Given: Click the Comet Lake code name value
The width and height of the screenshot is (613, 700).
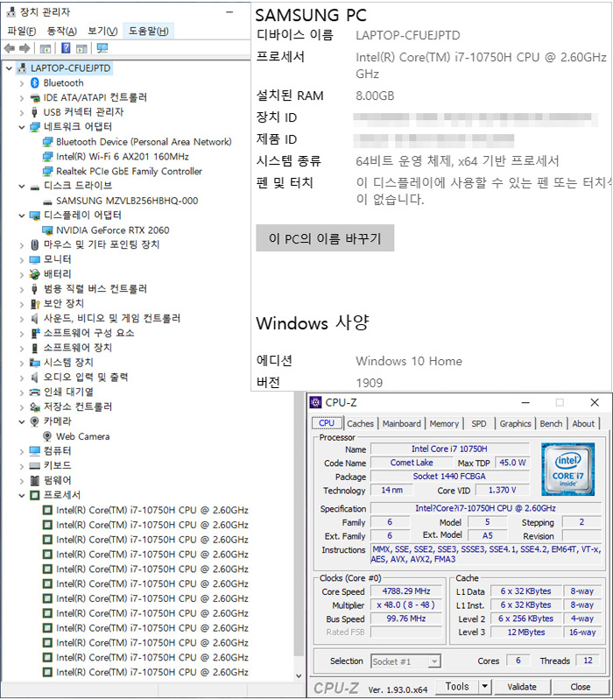Looking at the screenshot, I should tap(412, 463).
